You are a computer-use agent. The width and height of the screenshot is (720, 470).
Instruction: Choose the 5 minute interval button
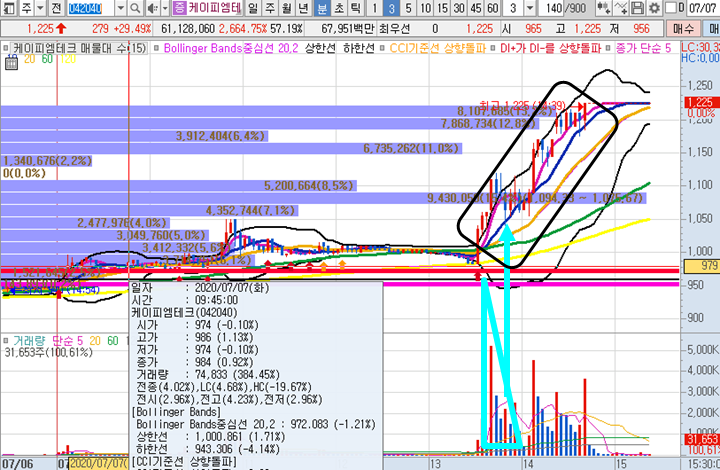[x=408, y=8]
